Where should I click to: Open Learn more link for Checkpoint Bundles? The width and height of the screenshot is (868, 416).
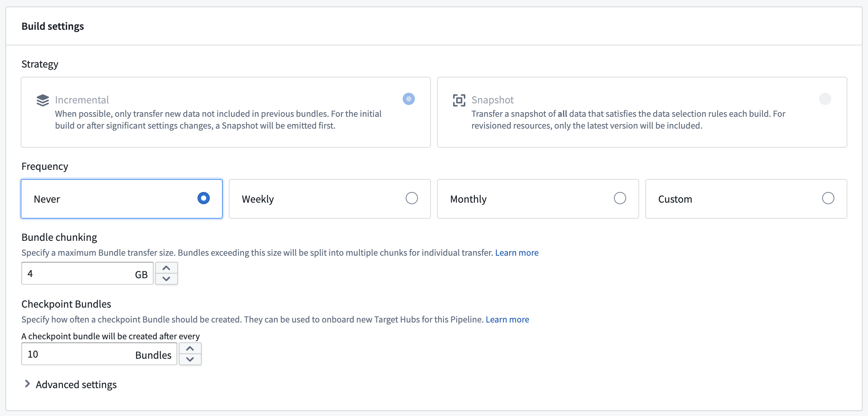pos(507,319)
